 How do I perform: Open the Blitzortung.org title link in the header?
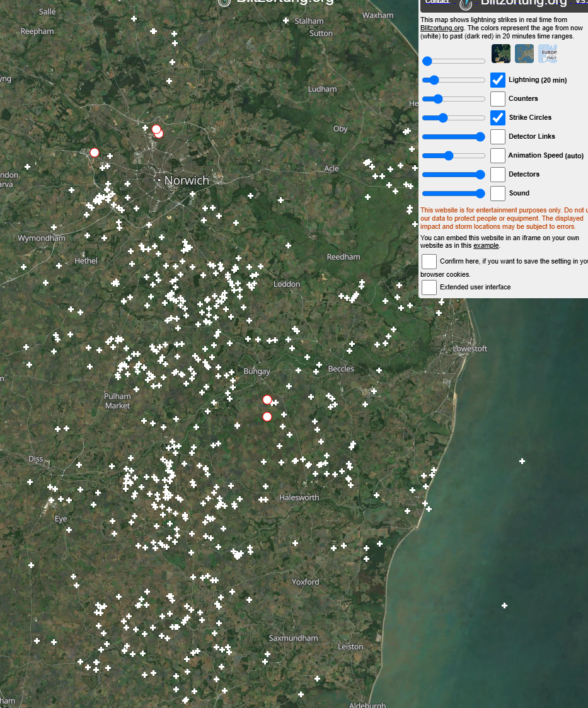[524, 3]
